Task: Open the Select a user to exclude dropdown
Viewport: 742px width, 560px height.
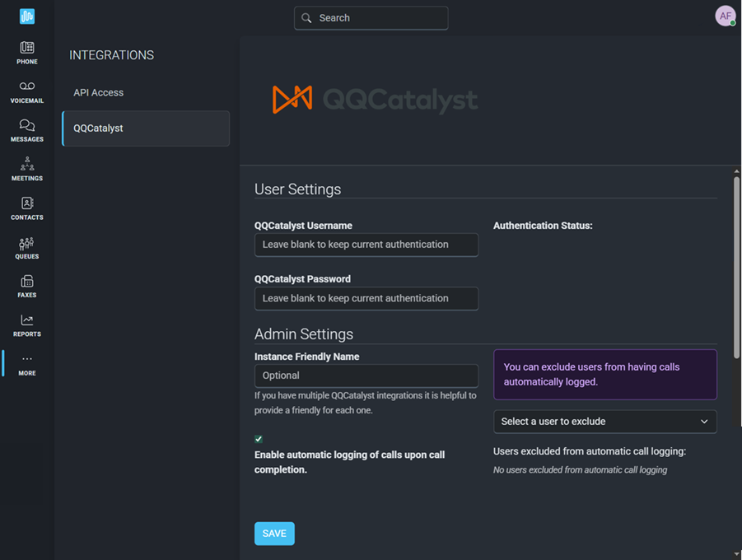Action: [605, 421]
